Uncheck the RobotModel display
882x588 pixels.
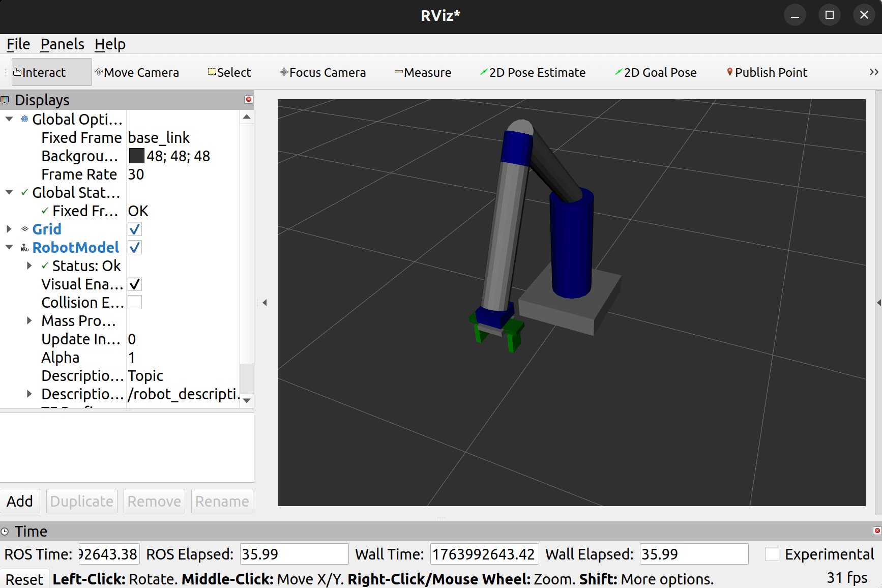point(135,248)
